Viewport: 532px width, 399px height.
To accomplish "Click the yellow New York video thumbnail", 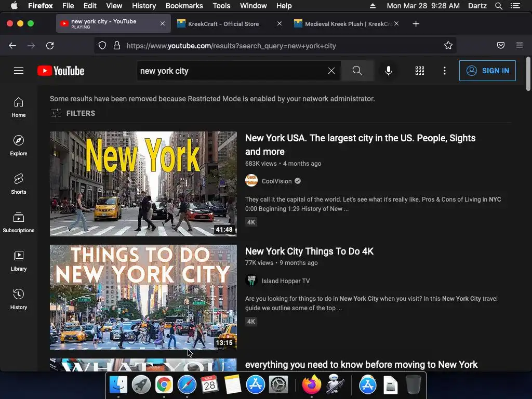I will pos(143,183).
